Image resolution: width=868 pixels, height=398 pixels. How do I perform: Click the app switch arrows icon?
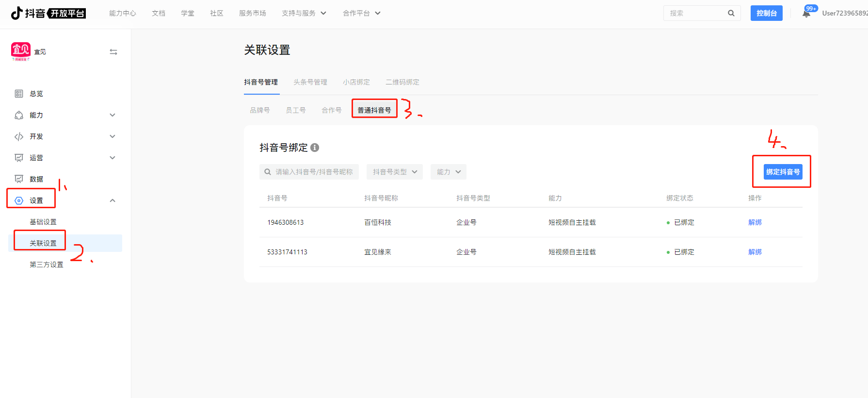tap(113, 52)
